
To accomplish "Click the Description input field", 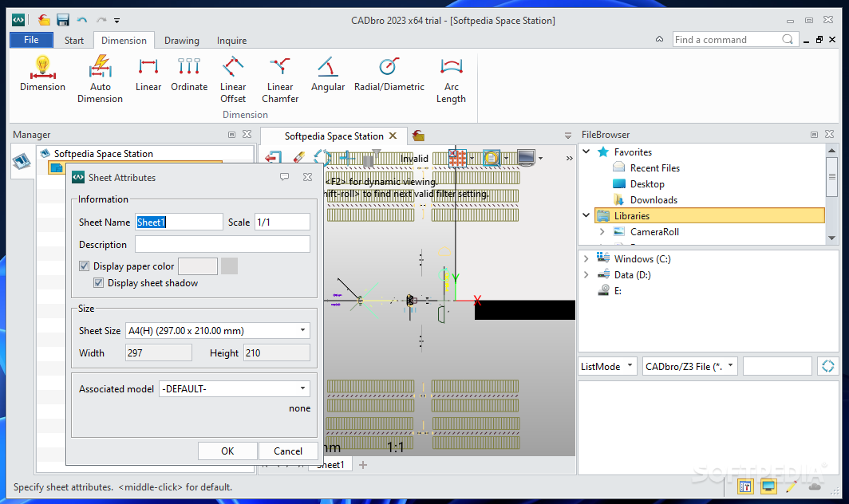I will (x=222, y=244).
